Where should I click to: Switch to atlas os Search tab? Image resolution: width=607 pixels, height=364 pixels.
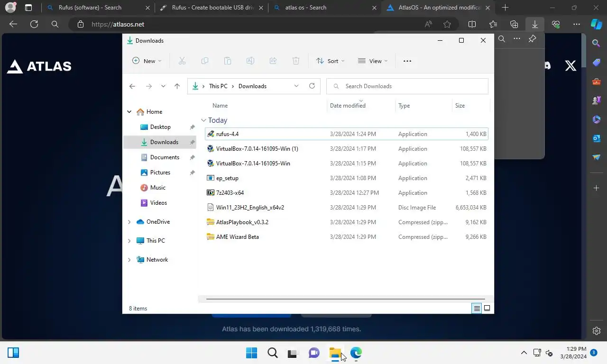[324, 8]
